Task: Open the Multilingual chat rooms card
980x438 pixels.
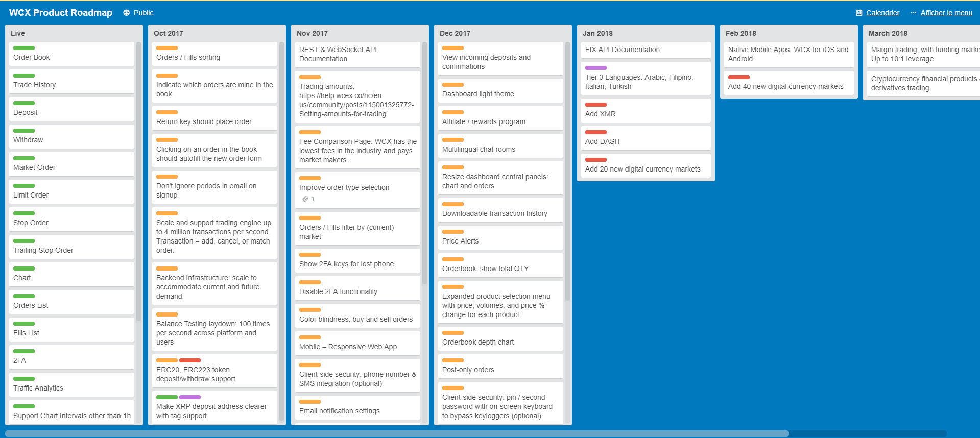Action: coord(500,145)
